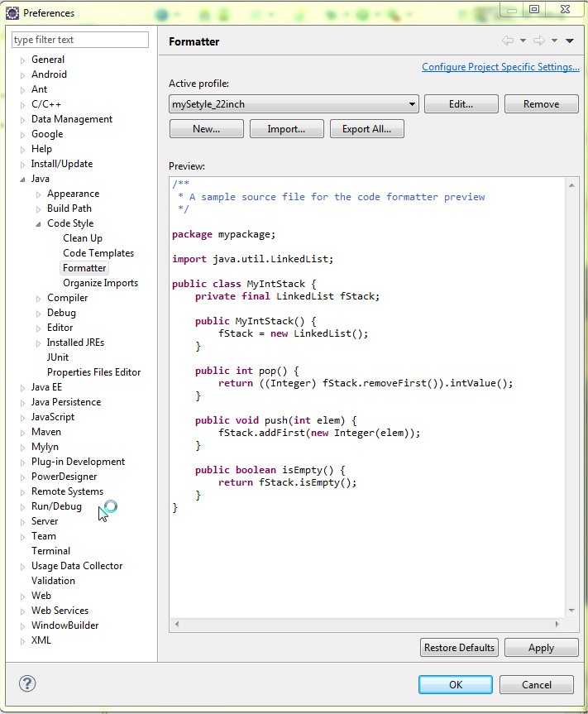Select Install/Update tree item
This screenshot has width=588, height=714.
click(61, 164)
